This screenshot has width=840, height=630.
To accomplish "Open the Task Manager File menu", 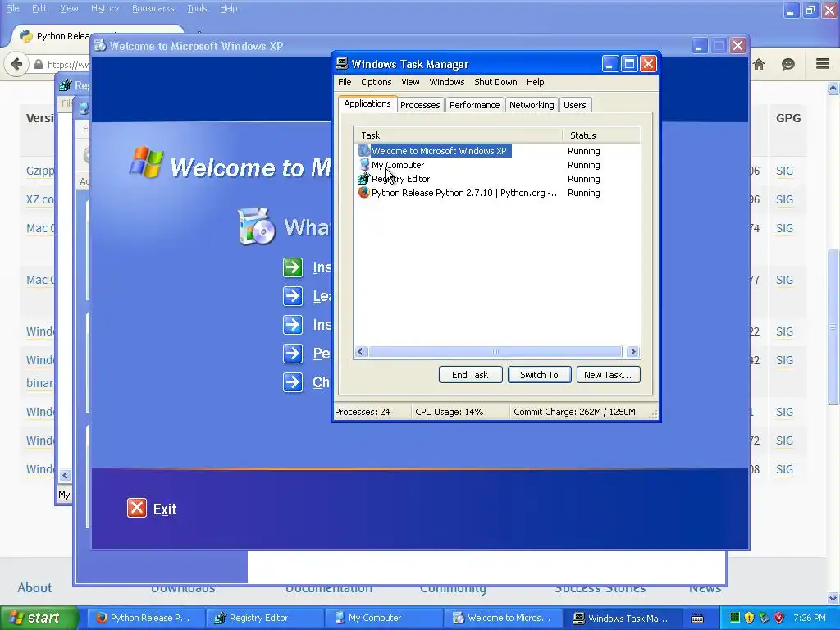I will [345, 82].
